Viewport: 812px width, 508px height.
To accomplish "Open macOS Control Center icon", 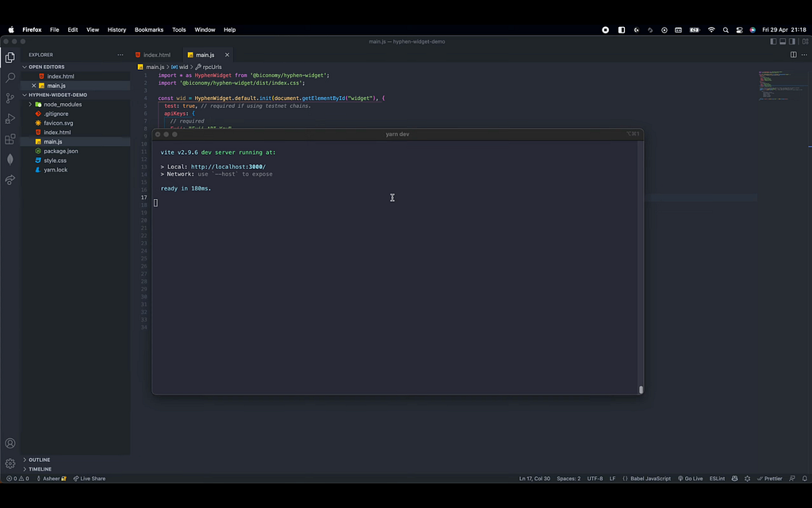I will point(740,29).
